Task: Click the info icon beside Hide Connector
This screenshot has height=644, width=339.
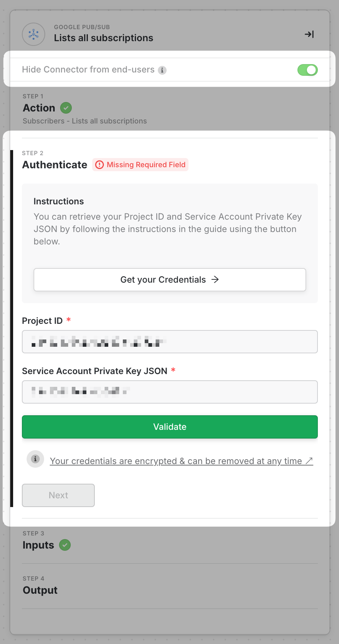Action: coord(162,70)
